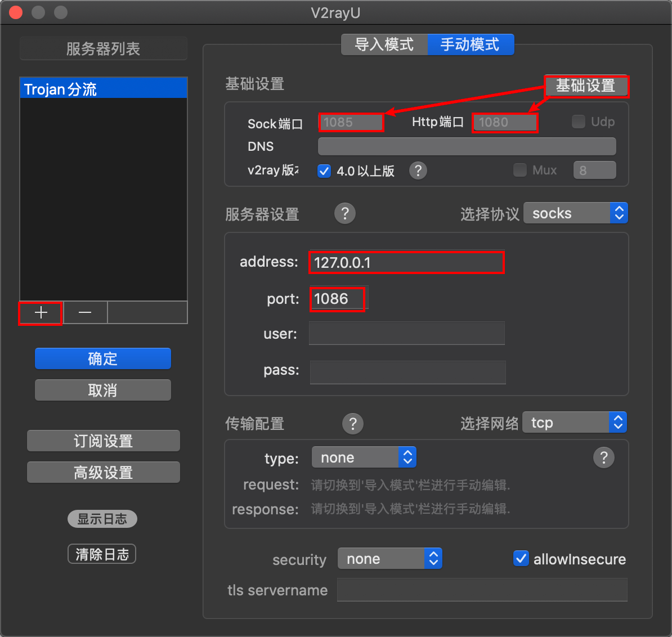Image resolution: width=672 pixels, height=637 pixels.
Task: Click the 确定 button
Action: (x=103, y=358)
